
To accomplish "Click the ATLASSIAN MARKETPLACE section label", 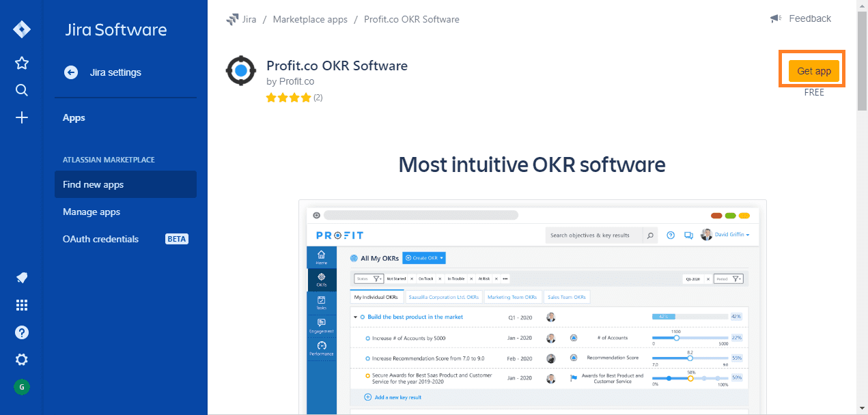I will (x=109, y=160).
